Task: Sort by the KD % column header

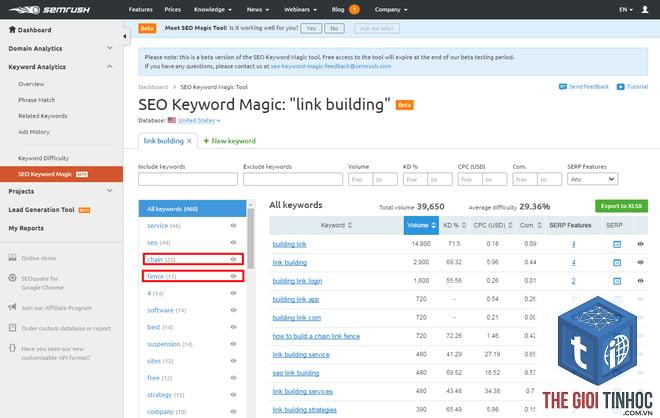Action: 455,225
